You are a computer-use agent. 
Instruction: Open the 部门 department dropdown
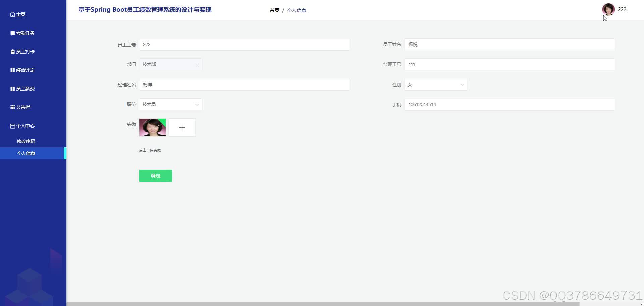point(170,64)
